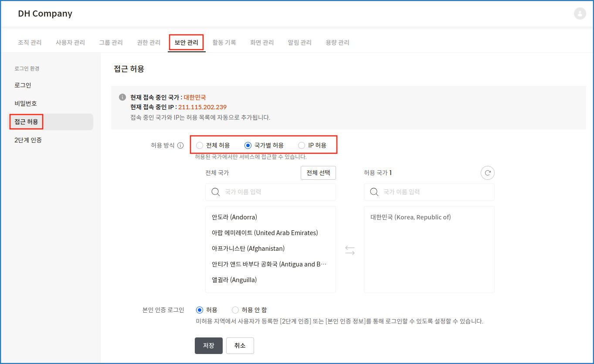Click the DH Company title
Viewport: 594px width, 364px height.
coord(45,13)
